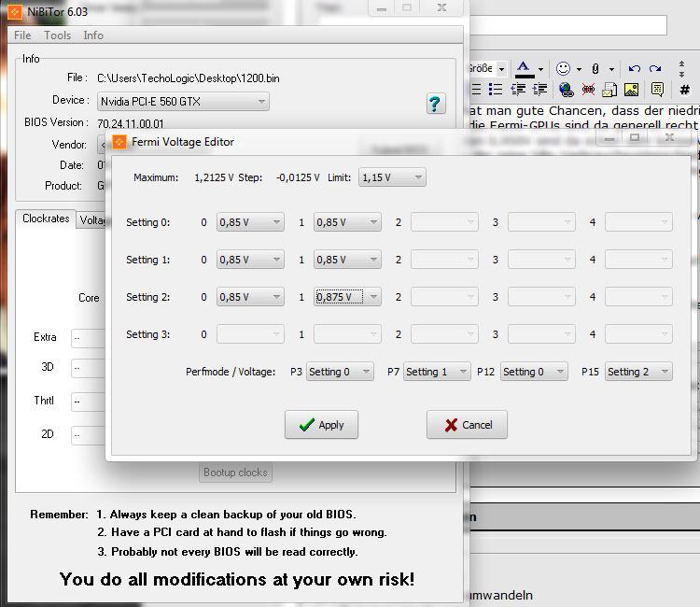700x607 pixels.
Task: Click the bulleted list icon in editor
Action: click(496, 90)
